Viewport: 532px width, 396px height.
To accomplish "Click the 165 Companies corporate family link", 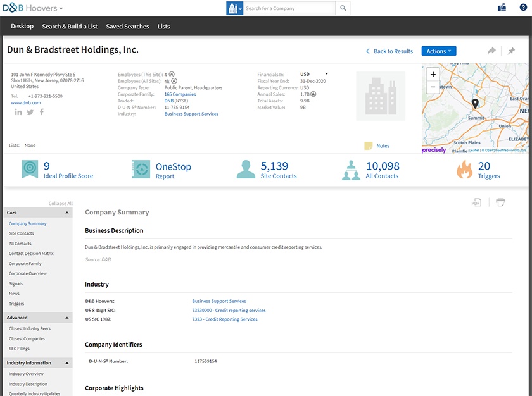I will pyautogui.click(x=180, y=94).
